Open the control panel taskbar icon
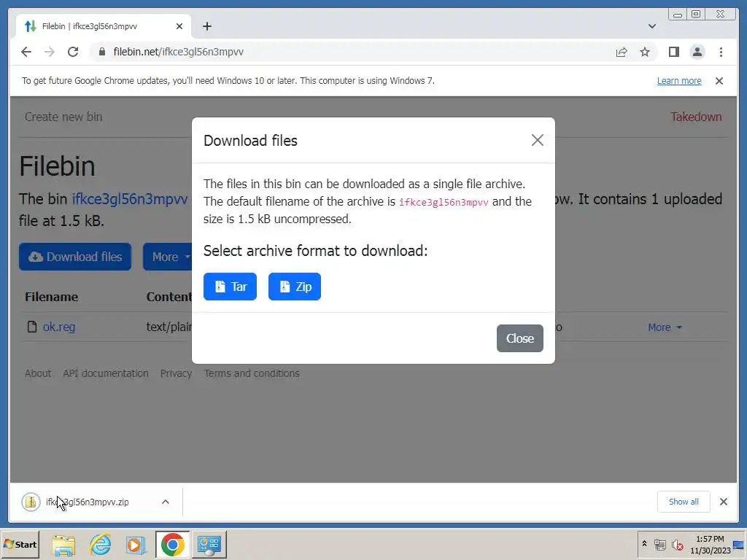Image resolution: width=747 pixels, height=560 pixels. click(209, 545)
